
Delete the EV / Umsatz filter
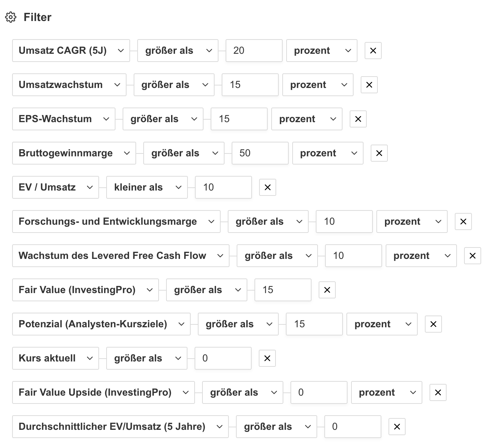pyautogui.click(x=268, y=187)
